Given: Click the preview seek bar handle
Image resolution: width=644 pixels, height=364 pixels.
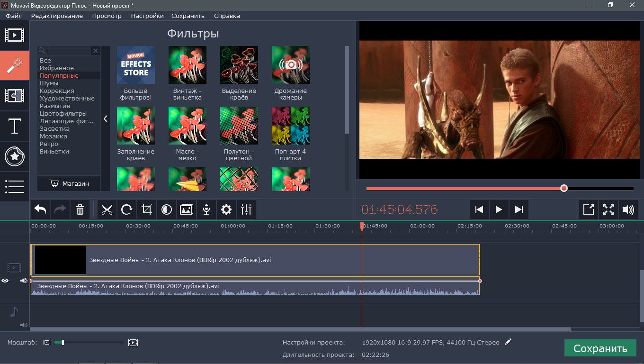Looking at the screenshot, I should tap(563, 188).
